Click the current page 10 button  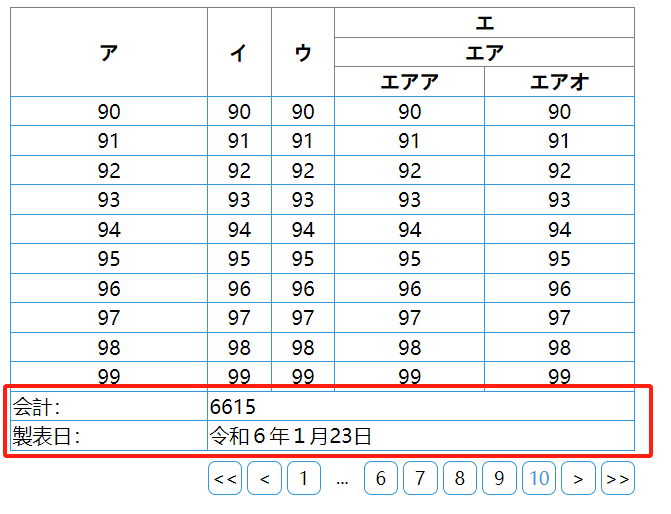click(539, 478)
